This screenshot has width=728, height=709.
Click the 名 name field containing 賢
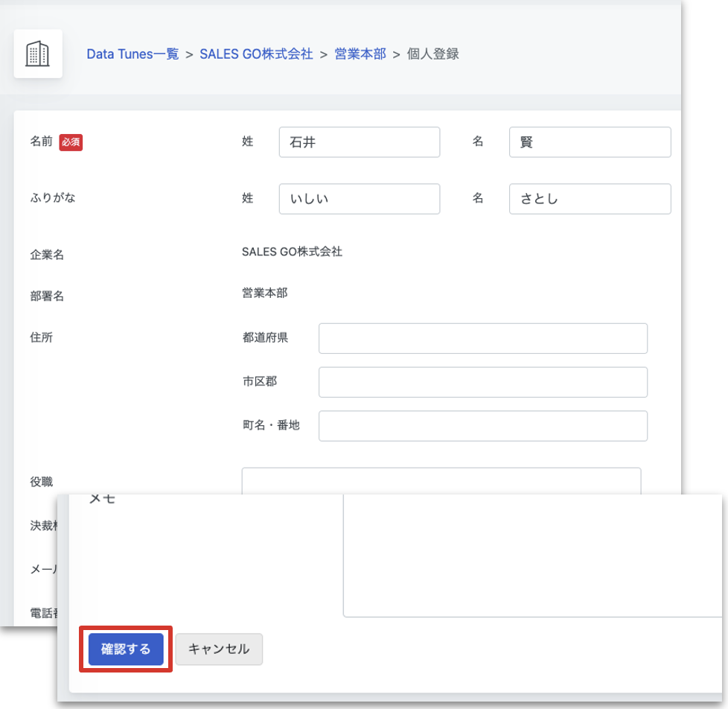[590, 142]
